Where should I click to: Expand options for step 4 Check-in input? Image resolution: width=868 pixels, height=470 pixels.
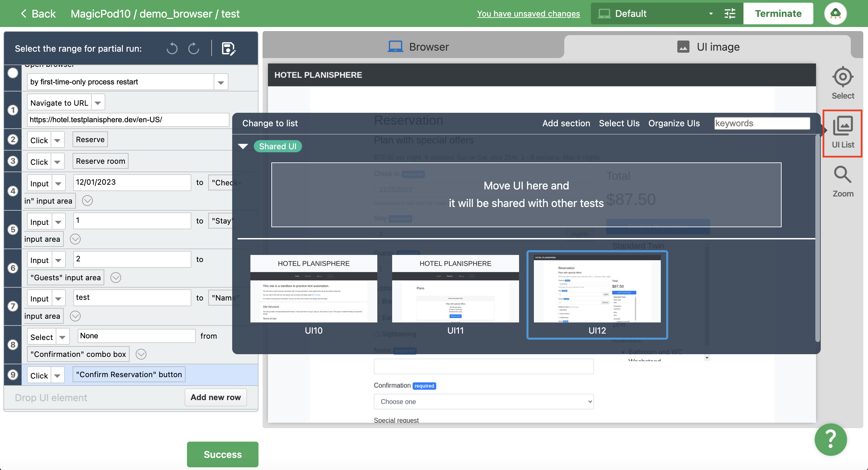coord(87,201)
